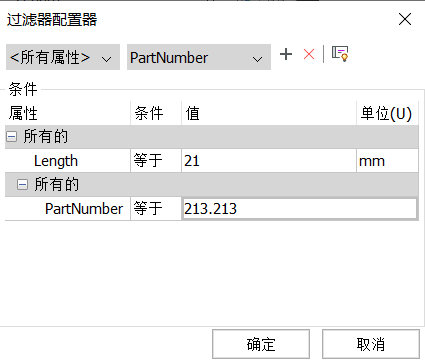Screen dimensions: 425x364
Task: Cancel with the 取消 button
Action: (x=371, y=344)
